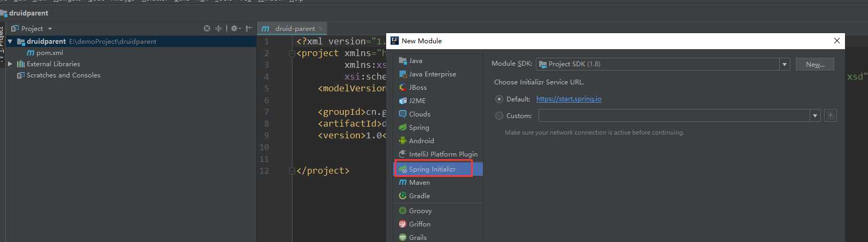The height and width of the screenshot is (242, 868).
Task: Choose Gradle module icon
Action: (403, 196)
